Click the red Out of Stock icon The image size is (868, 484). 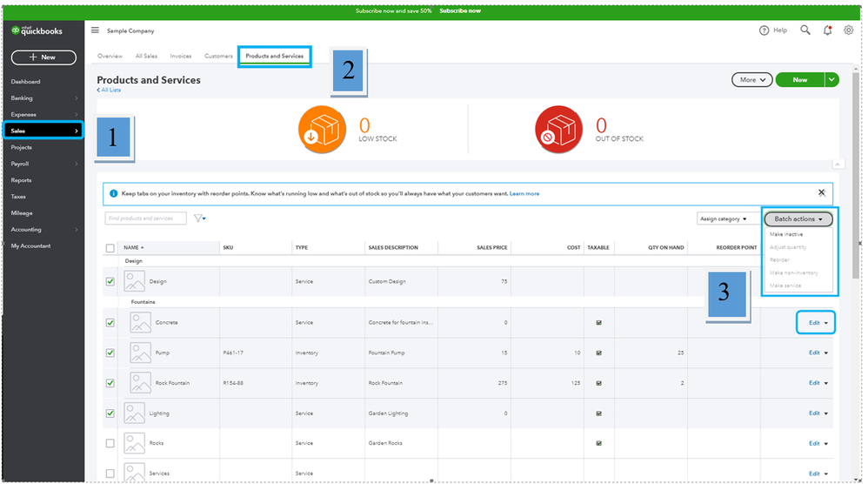(559, 131)
